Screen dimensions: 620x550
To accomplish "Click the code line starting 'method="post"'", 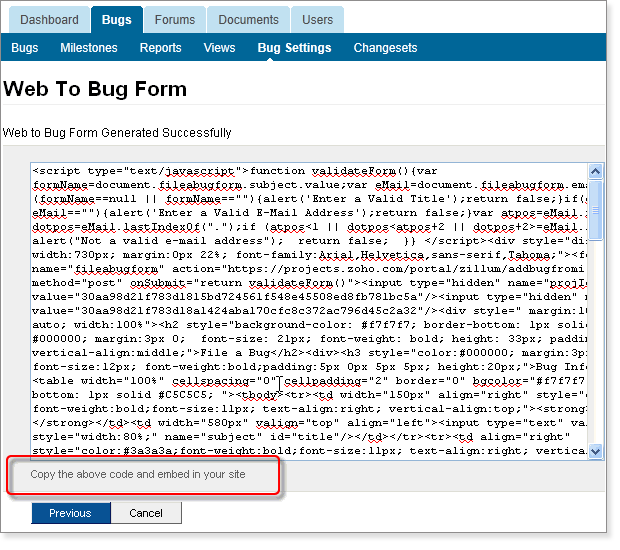I will [309, 283].
